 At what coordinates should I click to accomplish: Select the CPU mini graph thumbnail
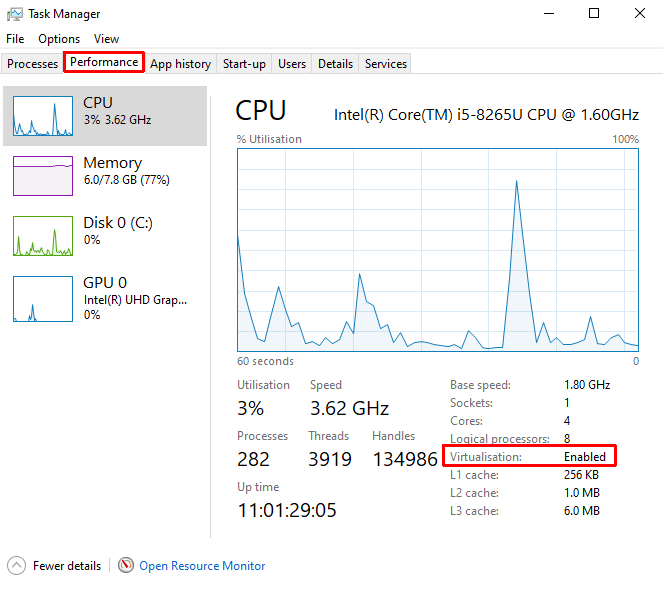coord(42,116)
